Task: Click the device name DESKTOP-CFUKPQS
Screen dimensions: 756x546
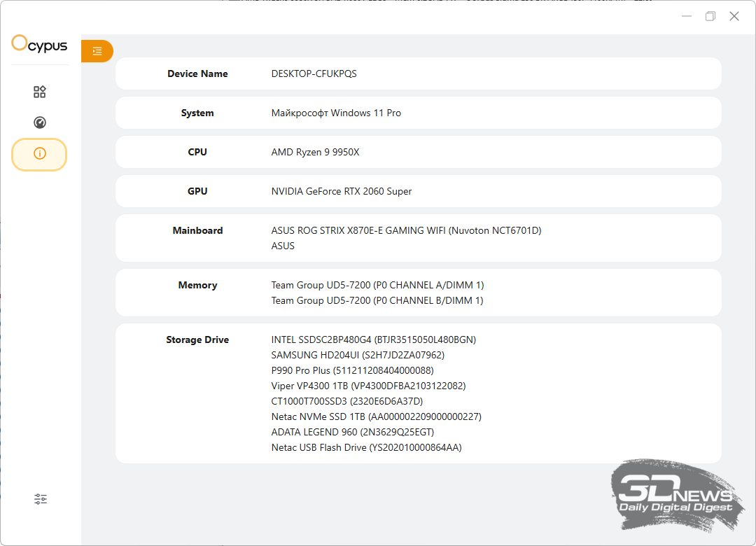Action: [x=314, y=73]
